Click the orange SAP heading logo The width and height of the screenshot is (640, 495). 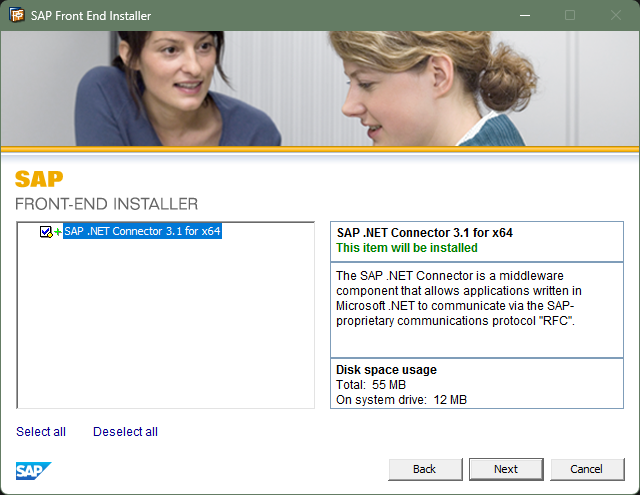39,179
